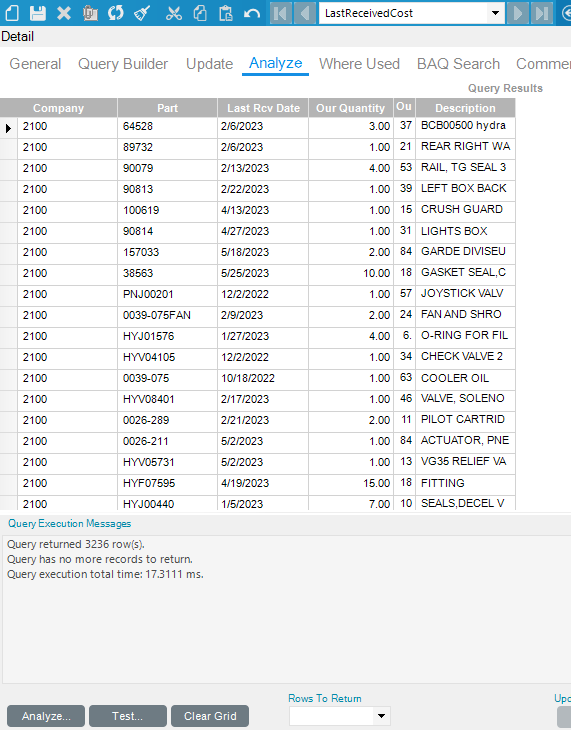Select part cell HYV08401
Image resolution: width=571 pixels, height=730 pixels.
point(167,399)
